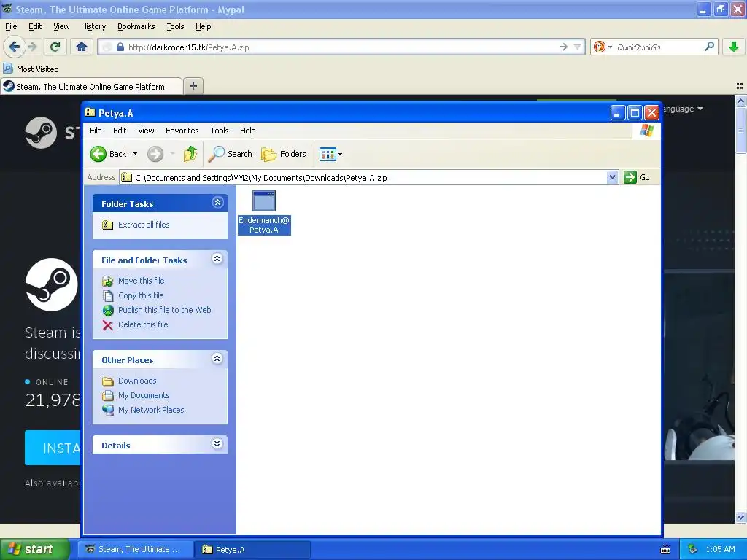This screenshot has width=747, height=560.
Task: Open the Views dropdown button
Action: tap(330, 155)
